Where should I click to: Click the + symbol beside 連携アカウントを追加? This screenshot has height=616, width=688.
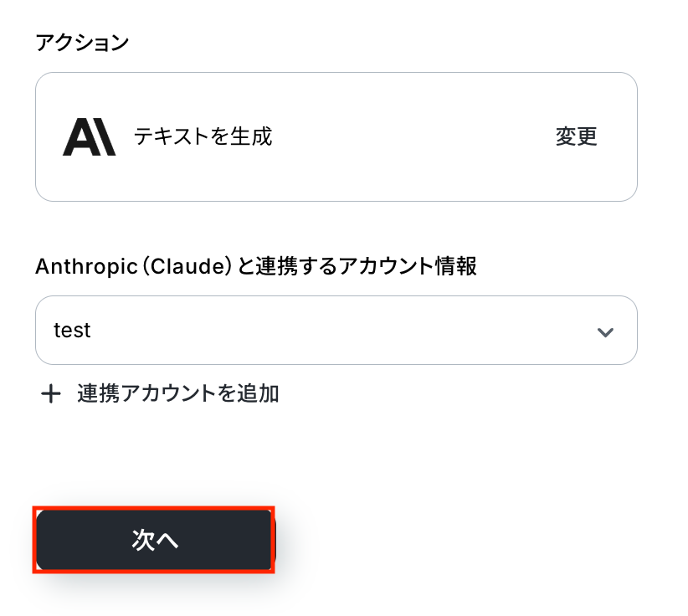51,393
